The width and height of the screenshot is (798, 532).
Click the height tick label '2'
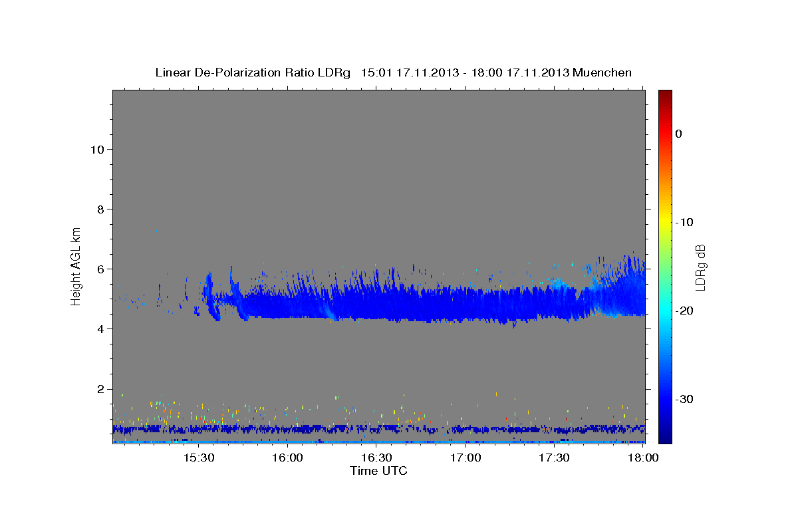[x=100, y=389]
